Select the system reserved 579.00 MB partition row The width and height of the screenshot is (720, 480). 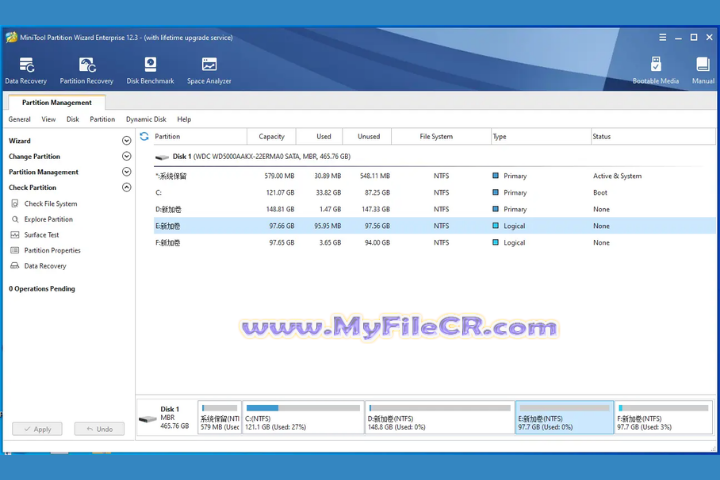(434, 176)
